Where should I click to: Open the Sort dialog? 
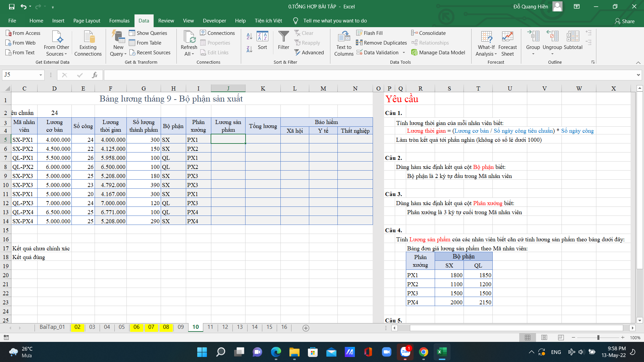[262, 40]
